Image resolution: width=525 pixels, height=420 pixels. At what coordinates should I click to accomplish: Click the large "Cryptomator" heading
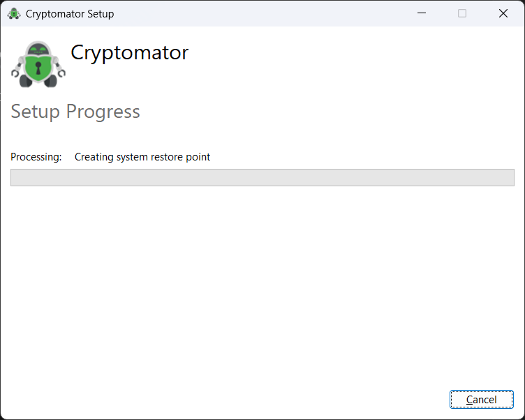tap(130, 52)
